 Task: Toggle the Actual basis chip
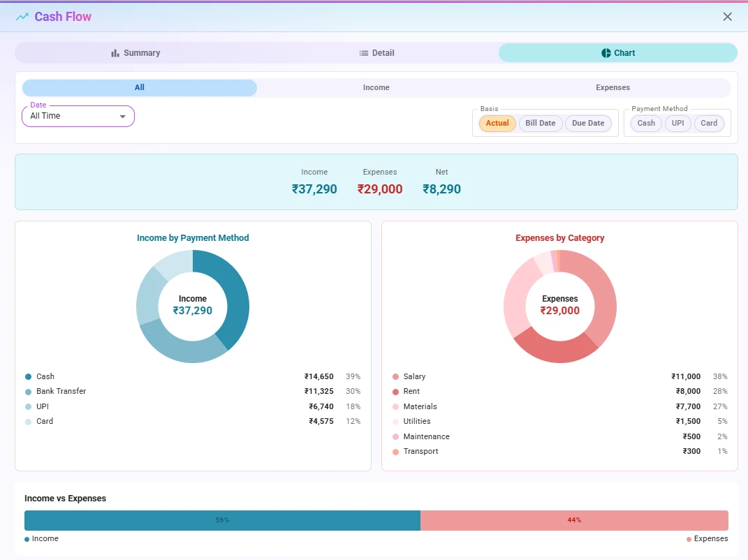click(497, 123)
